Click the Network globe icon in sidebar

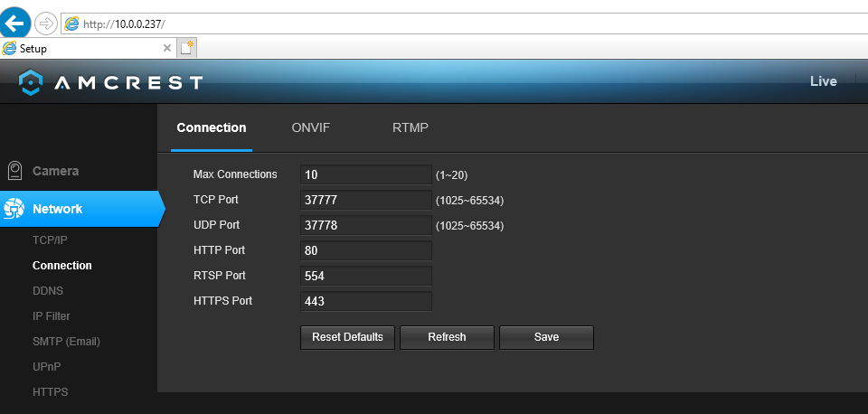(x=14, y=209)
